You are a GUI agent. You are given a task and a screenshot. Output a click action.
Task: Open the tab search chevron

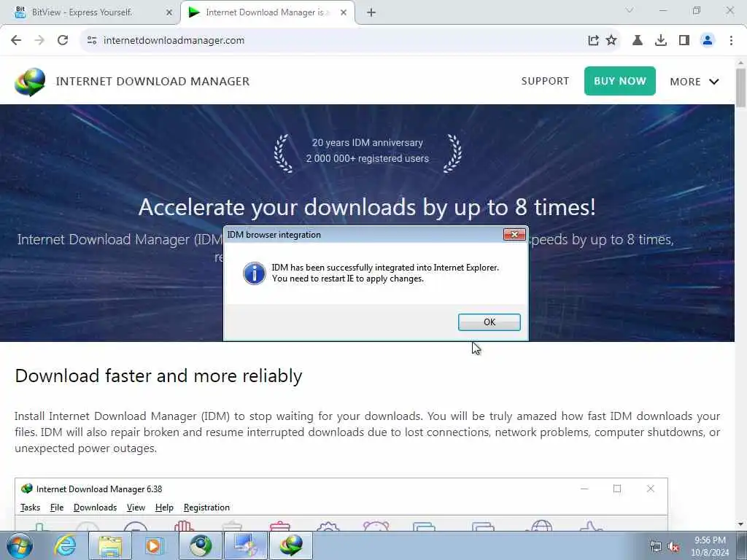pos(630,10)
